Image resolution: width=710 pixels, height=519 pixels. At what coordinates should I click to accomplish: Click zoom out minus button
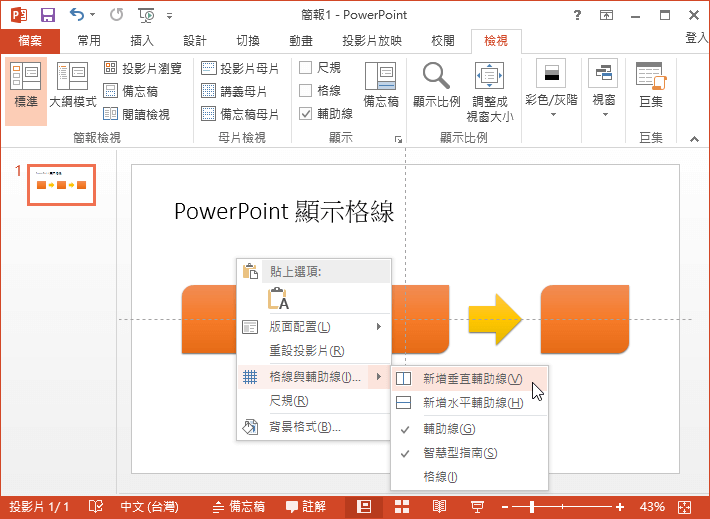(x=505, y=507)
